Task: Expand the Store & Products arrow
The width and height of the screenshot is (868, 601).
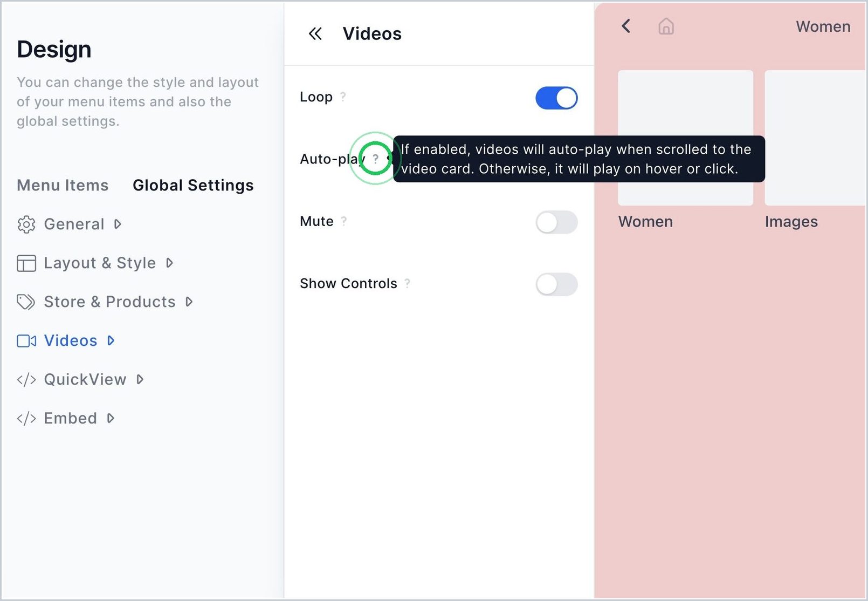Action: (189, 302)
